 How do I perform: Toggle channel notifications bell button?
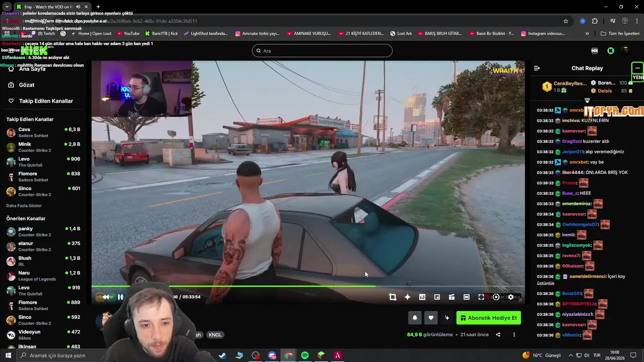point(415,318)
